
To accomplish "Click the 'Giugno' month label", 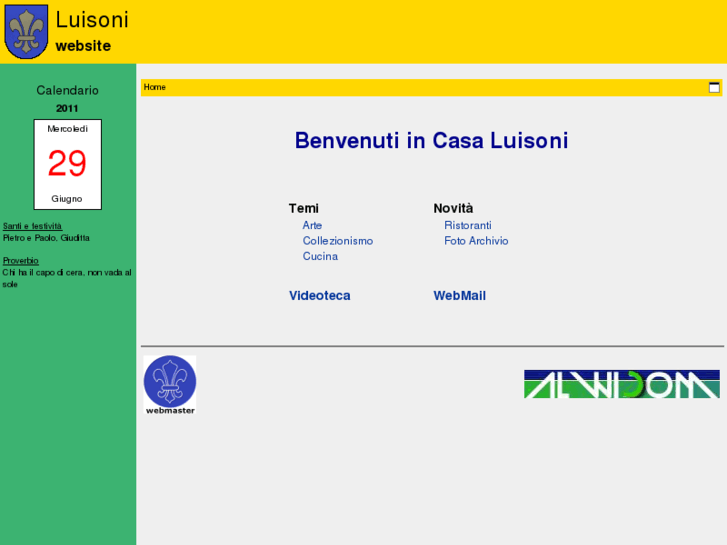I will pos(67,199).
